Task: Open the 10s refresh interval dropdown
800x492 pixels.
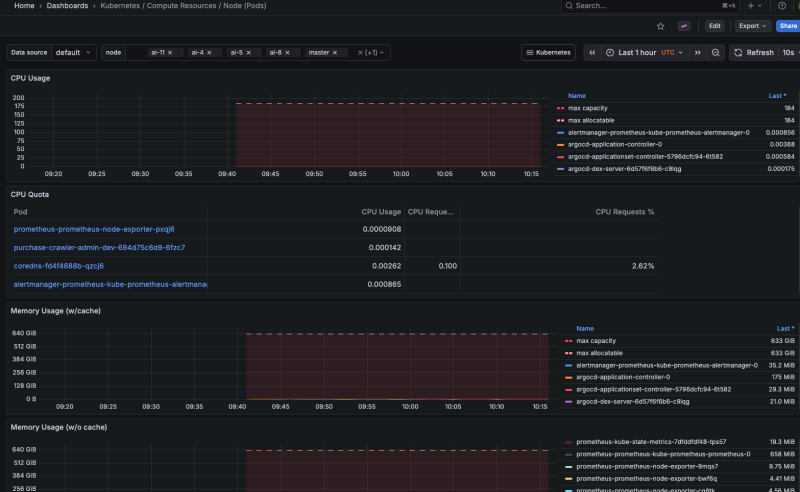Action: tap(789, 52)
